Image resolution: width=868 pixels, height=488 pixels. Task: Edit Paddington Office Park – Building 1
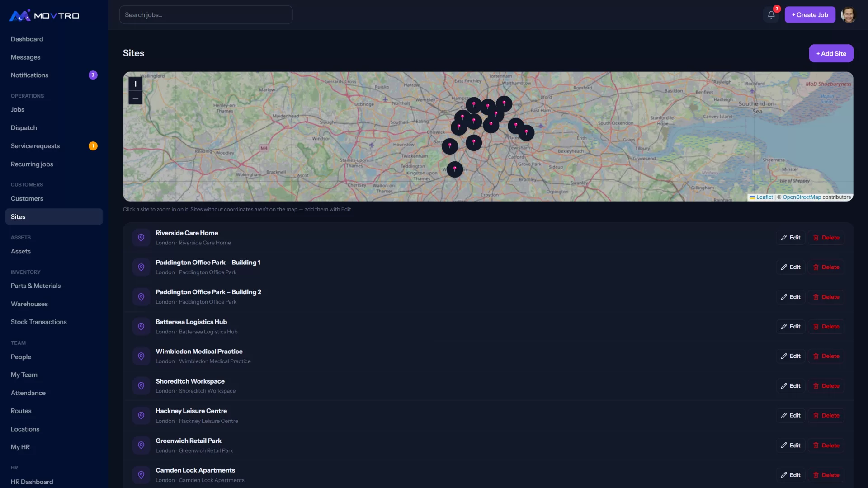(x=791, y=267)
